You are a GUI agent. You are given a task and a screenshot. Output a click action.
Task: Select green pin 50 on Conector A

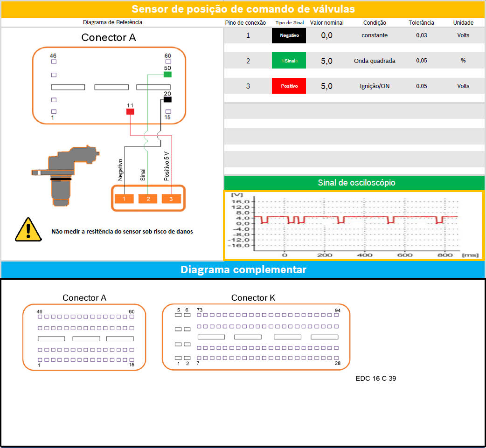point(167,75)
